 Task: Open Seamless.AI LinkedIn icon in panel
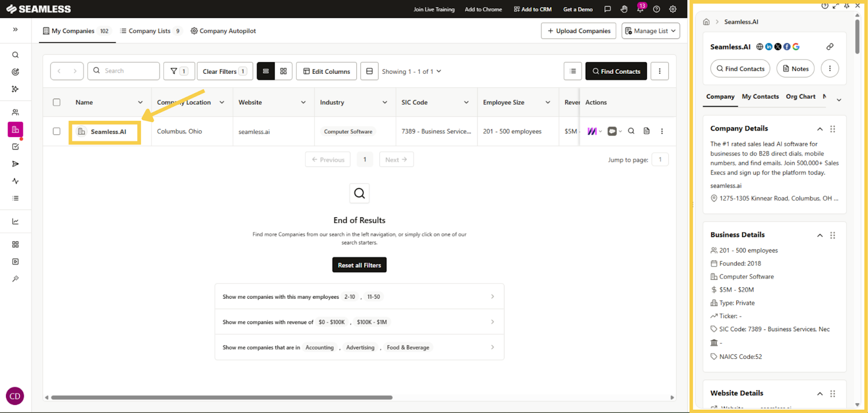pos(769,47)
